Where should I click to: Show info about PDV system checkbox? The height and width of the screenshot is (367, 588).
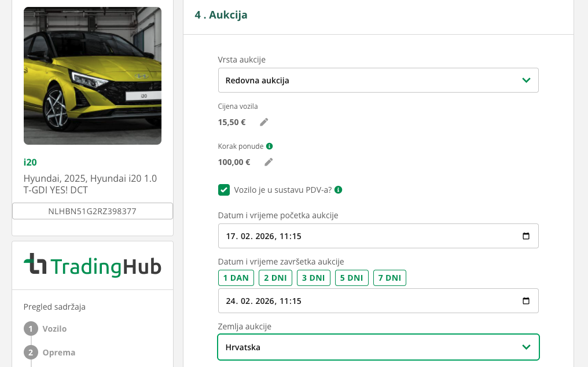[x=338, y=190]
